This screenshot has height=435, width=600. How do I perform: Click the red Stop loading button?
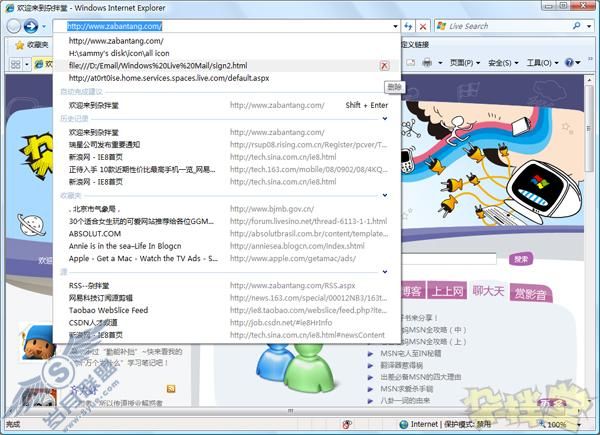pyautogui.click(x=423, y=26)
